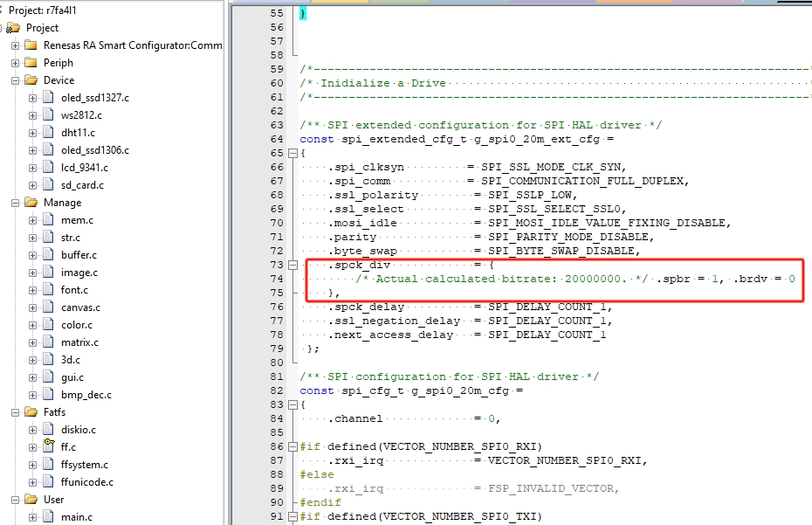
Task: Collapse the User folder in the project tree
Action: pyautogui.click(x=15, y=500)
